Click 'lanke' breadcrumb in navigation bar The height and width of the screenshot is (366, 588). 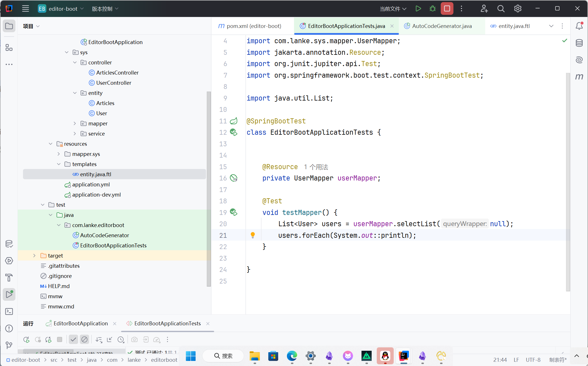click(x=134, y=360)
